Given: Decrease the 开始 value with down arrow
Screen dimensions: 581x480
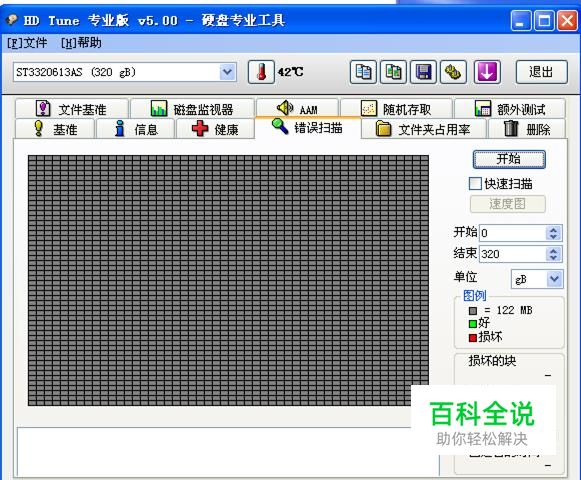Looking at the screenshot, I should (554, 237).
